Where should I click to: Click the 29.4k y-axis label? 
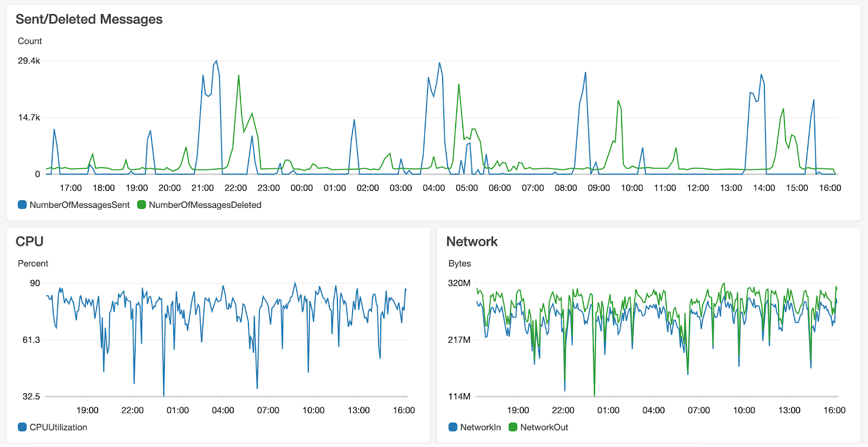[x=29, y=61]
